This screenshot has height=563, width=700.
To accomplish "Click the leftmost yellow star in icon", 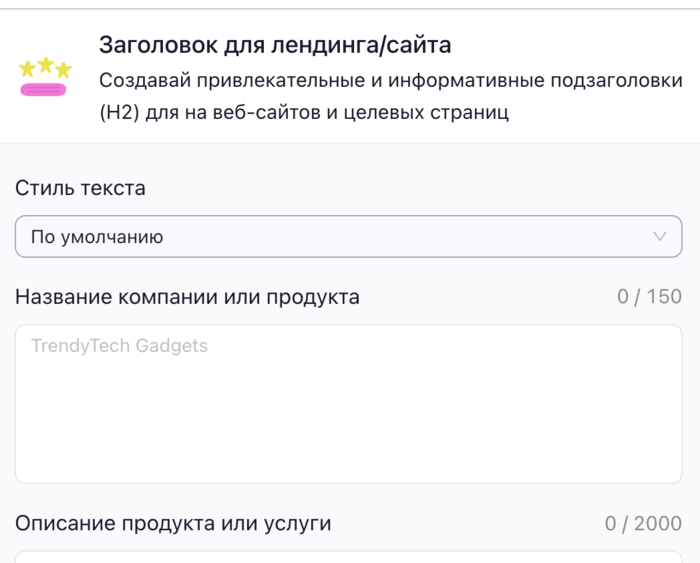I will point(28,69).
